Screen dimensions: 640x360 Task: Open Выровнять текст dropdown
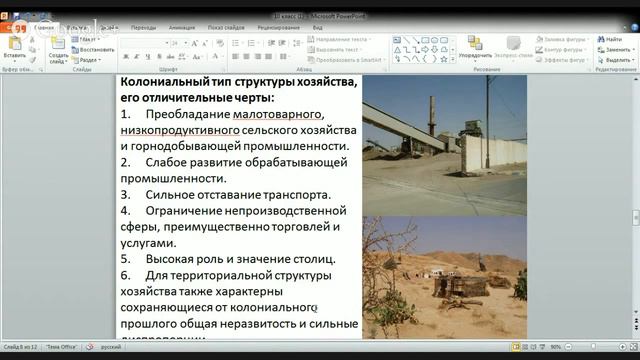(x=336, y=50)
